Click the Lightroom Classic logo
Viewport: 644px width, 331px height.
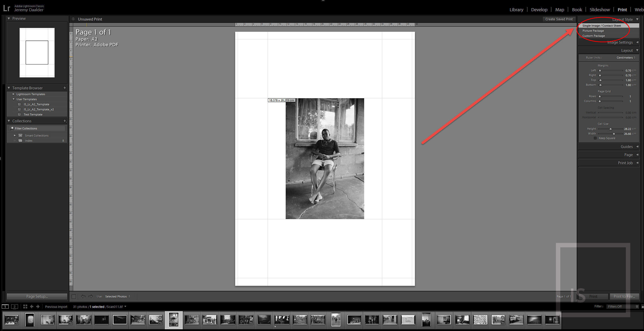pyautogui.click(x=6, y=8)
